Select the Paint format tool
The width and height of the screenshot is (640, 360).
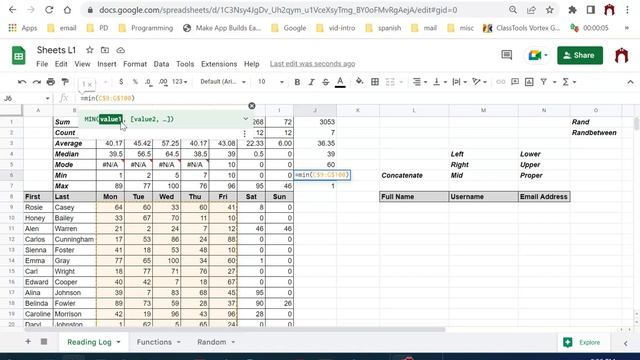(x=65, y=82)
